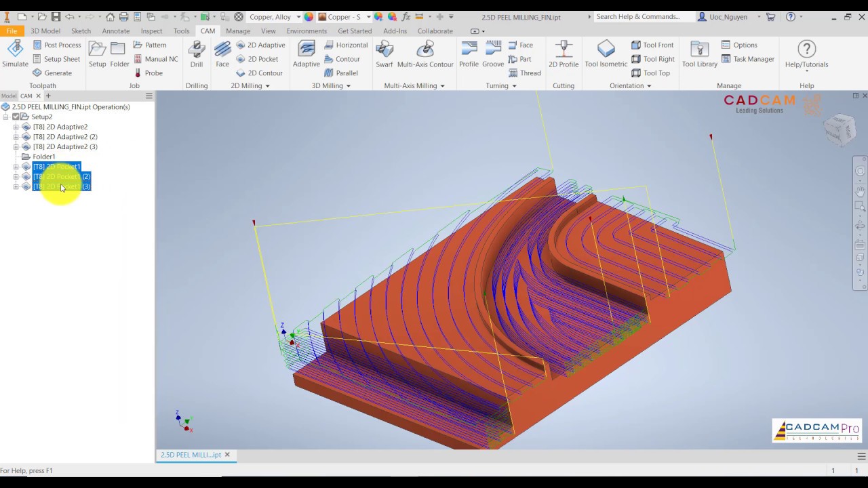Select the Probe tool
The width and height of the screenshot is (868, 488).
click(148, 73)
